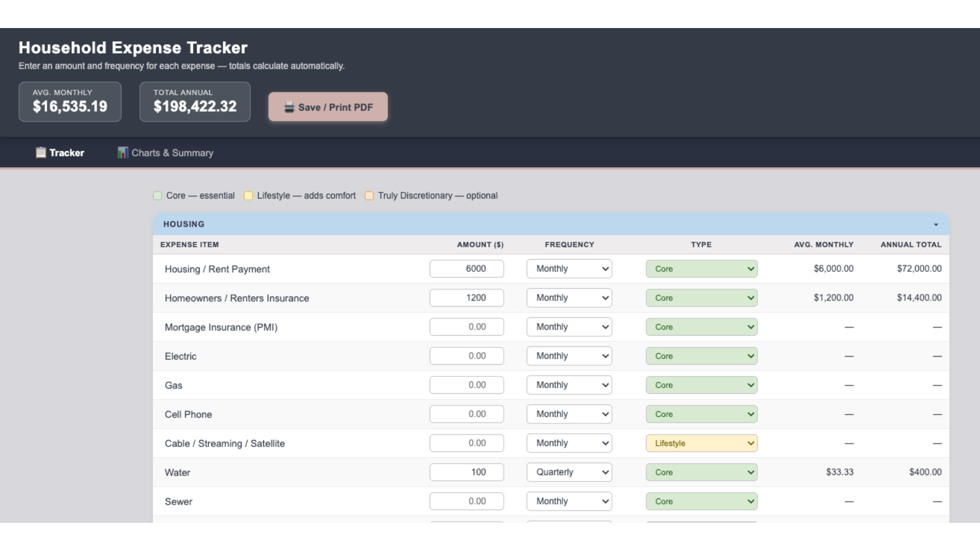Open frequency dropdown for Homeowners / Renters Insurance

(569, 298)
